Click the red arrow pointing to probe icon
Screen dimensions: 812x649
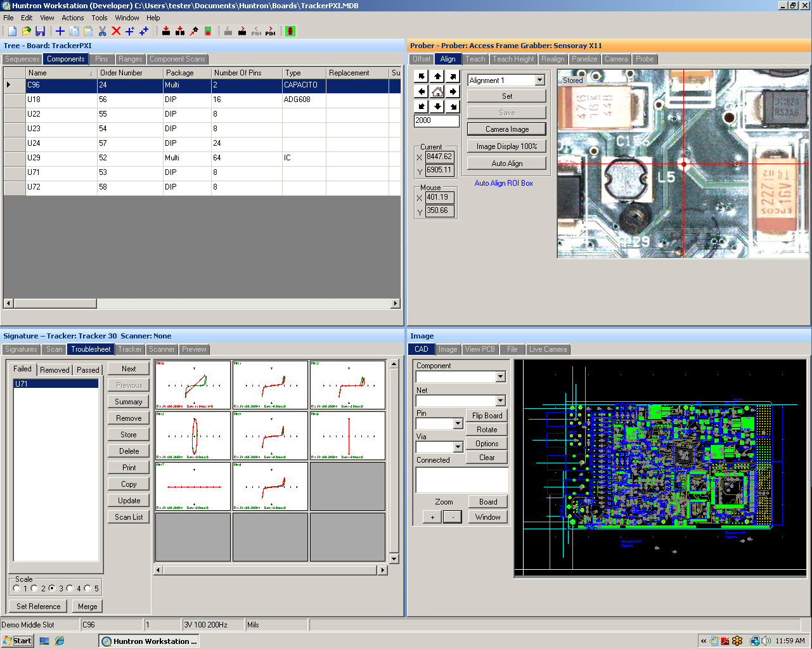click(x=194, y=31)
